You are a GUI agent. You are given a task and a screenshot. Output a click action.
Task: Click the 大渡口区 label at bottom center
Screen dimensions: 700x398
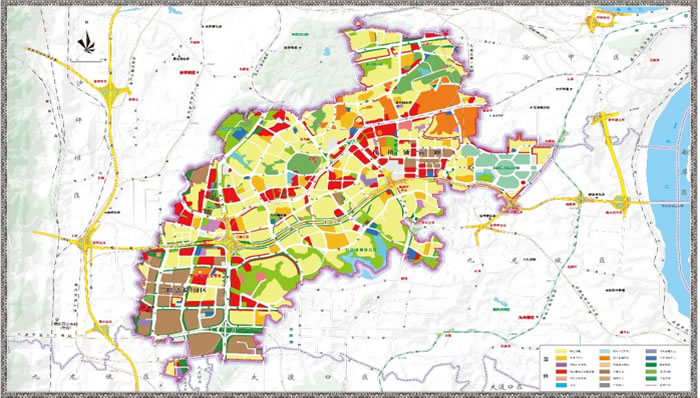coord(309,377)
